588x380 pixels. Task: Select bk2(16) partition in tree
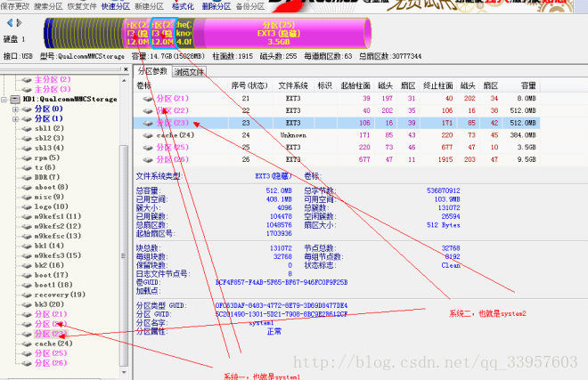(49, 265)
